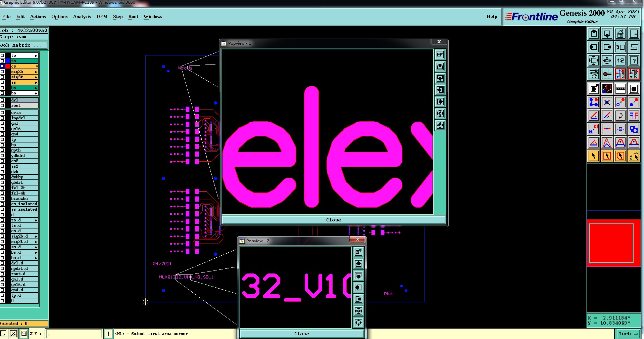Click the pan up icon in main toolbar
644x339 pixels.
pyautogui.click(x=594, y=34)
